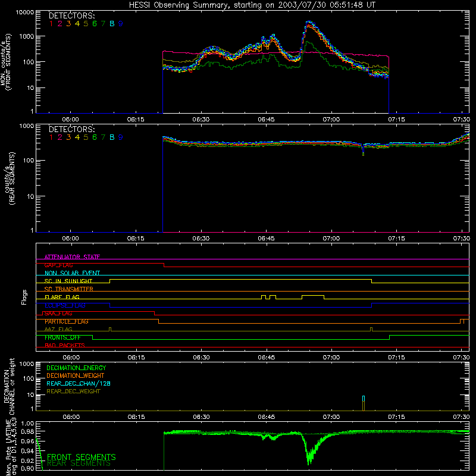Select pink detector 2 in front segments legend
The height and width of the screenshot is (476, 476).
(x=60, y=24)
